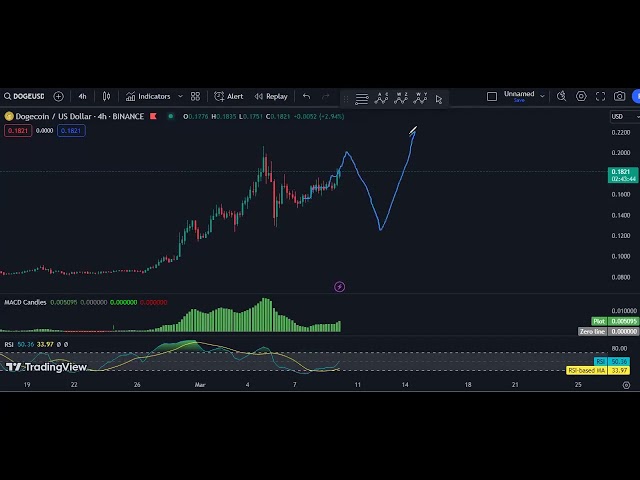Open the 4h timeframe selector
The image size is (640, 480).
point(82,96)
